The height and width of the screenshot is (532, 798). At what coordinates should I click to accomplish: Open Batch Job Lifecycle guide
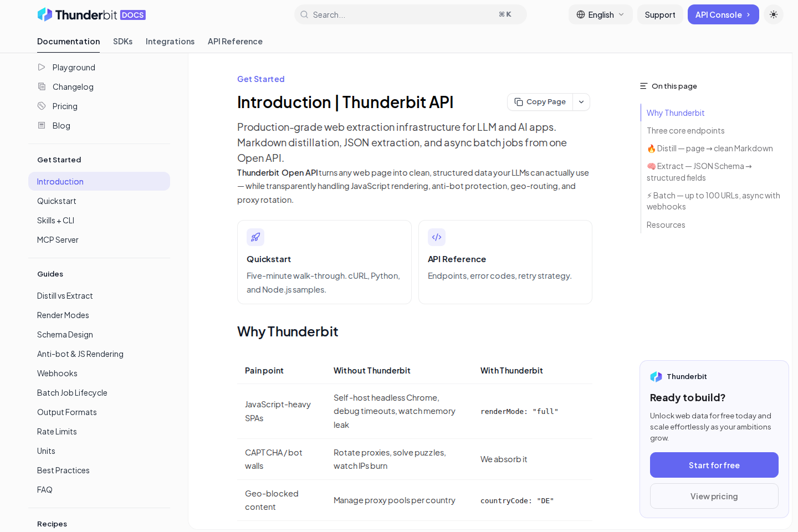tap(99, 392)
